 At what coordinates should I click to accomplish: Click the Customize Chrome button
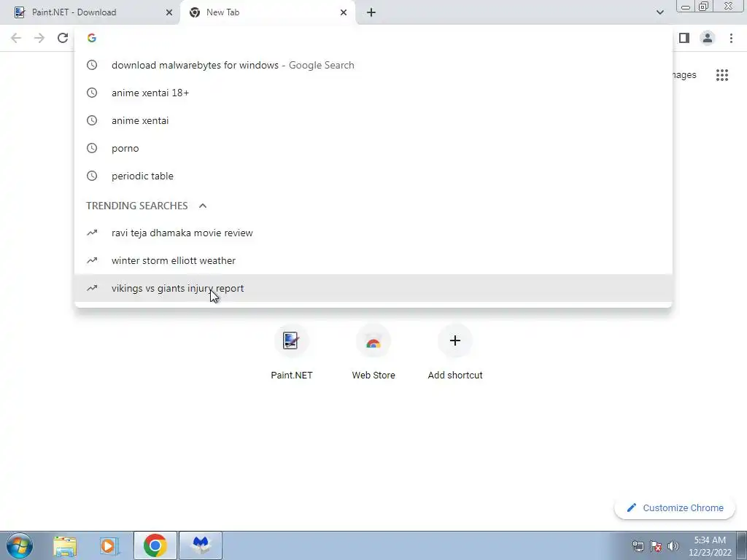(x=675, y=508)
